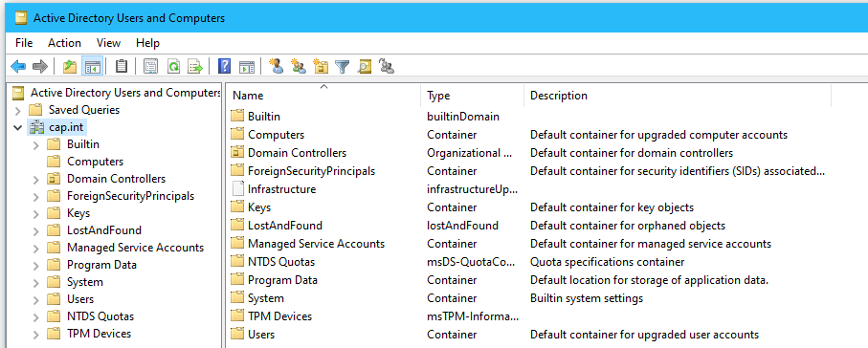Create a new organizational unit from the toolbar

(x=321, y=67)
